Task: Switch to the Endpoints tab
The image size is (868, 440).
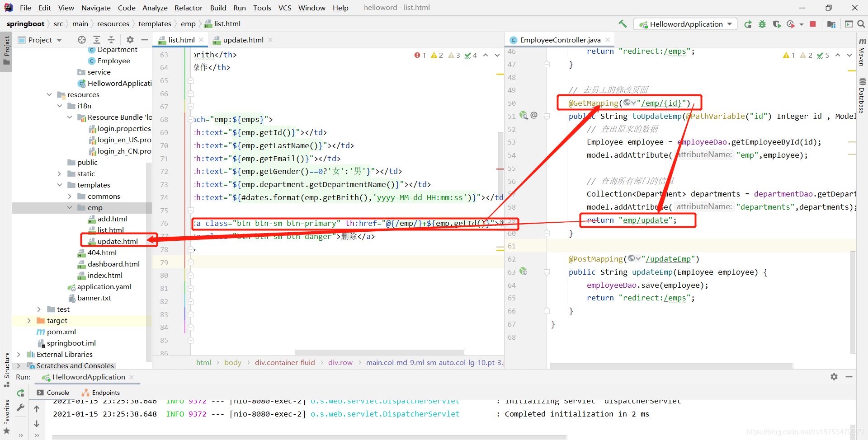Action: point(101,393)
